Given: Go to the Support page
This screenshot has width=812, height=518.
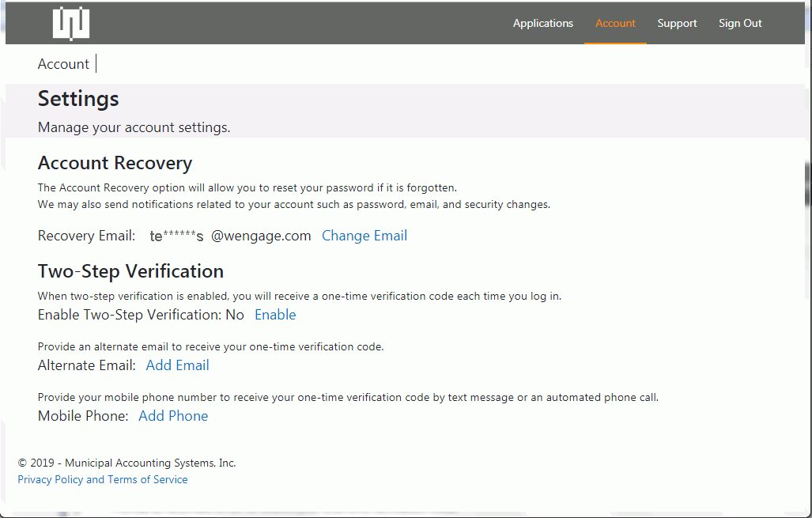Looking at the screenshot, I should [677, 23].
